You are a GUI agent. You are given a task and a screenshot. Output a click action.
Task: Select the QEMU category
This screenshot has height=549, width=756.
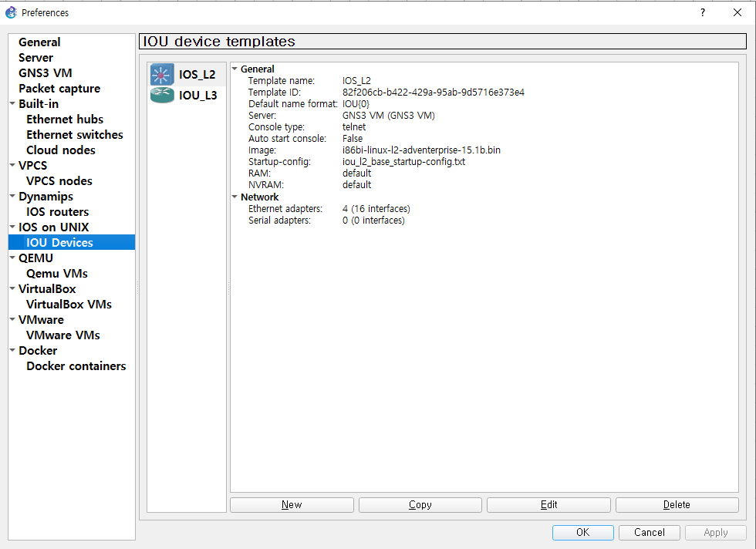click(35, 258)
